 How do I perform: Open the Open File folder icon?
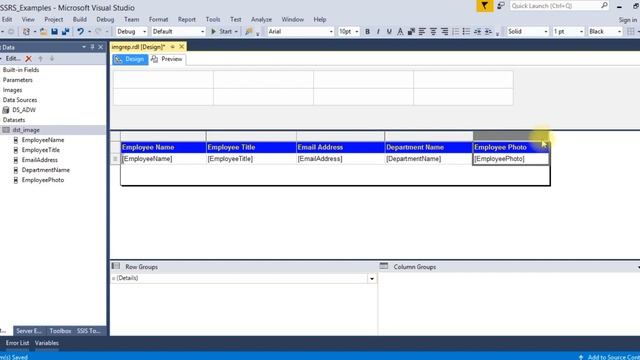point(43,31)
